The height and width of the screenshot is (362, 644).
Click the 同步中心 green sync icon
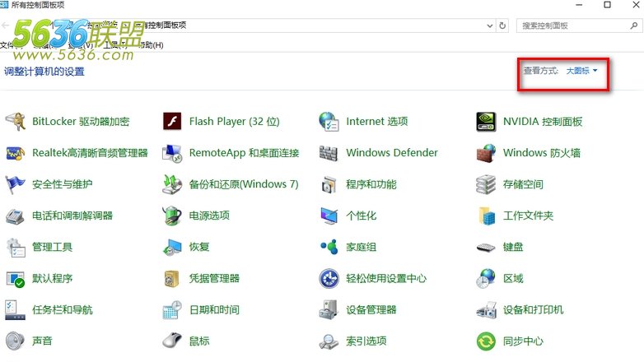click(x=486, y=341)
